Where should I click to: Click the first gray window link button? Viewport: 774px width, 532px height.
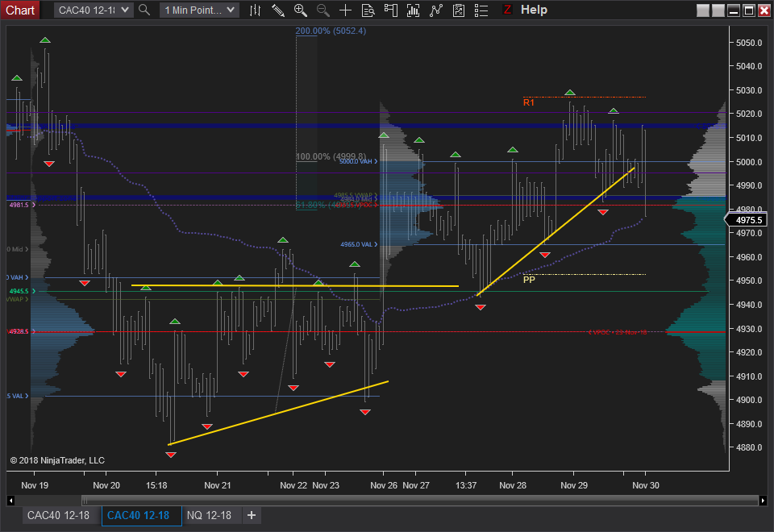click(x=703, y=10)
